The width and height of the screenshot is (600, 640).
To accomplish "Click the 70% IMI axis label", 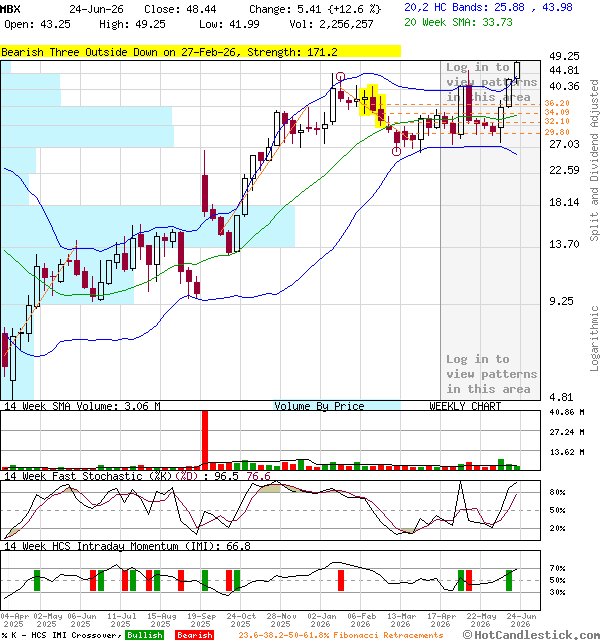I will (x=558, y=568).
